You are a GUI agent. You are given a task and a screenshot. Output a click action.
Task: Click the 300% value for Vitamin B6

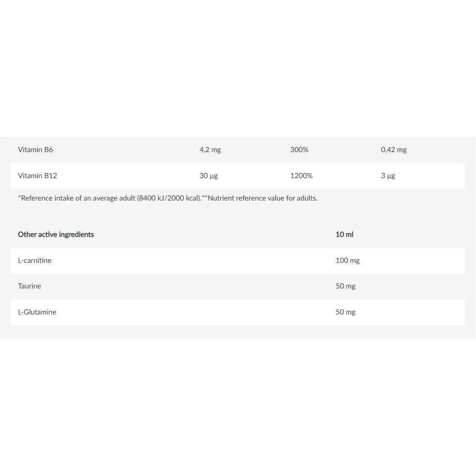click(x=299, y=150)
